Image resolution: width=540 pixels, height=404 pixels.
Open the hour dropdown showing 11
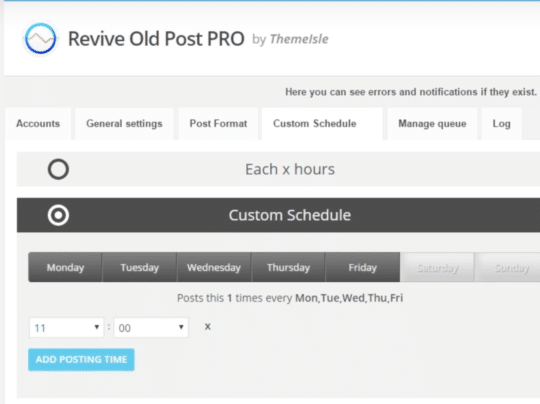[x=66, y=328]
